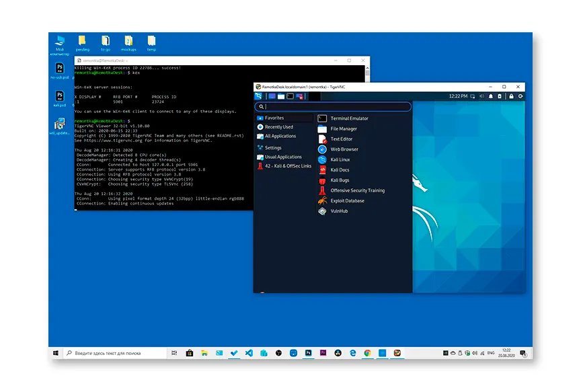Select the kali.psd file on the desktop
The width and height of the screenshot is (581, 392).
click(x=60, y=99)
